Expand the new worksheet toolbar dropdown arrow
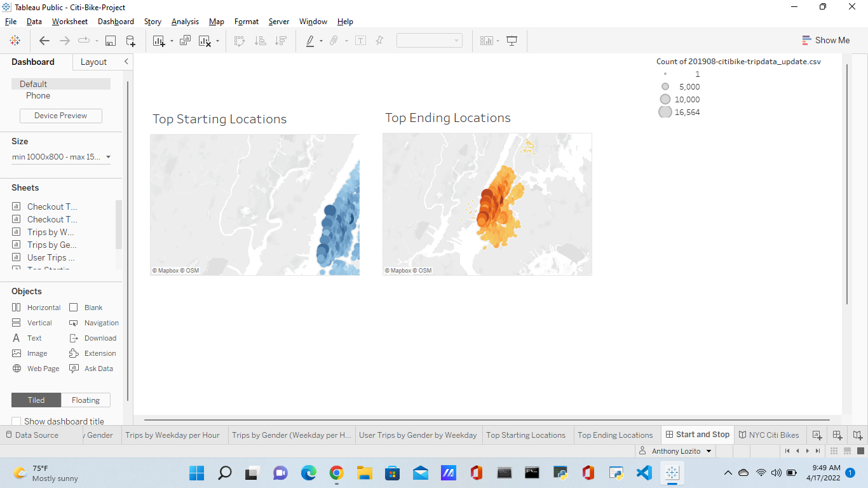Screen dimensions: 868x488 pyautogui.click(x=170, y=40)
